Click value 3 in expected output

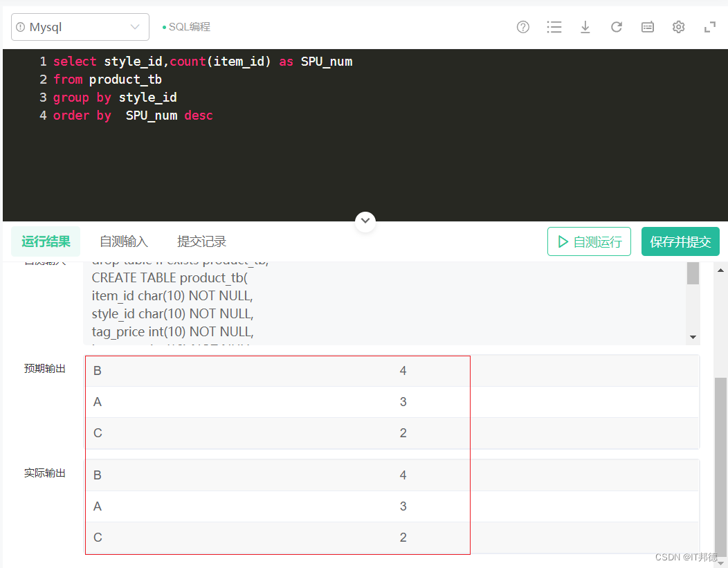click(x=403, y=402)
